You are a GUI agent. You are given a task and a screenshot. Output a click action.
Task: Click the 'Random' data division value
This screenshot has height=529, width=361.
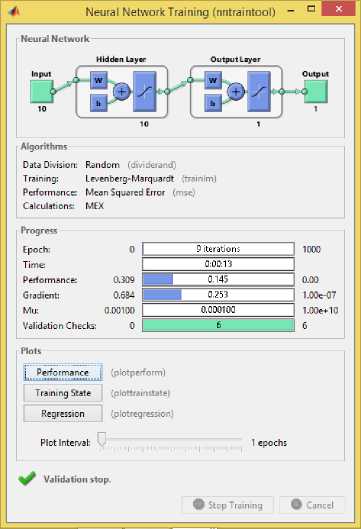click(x=102, y=165)
